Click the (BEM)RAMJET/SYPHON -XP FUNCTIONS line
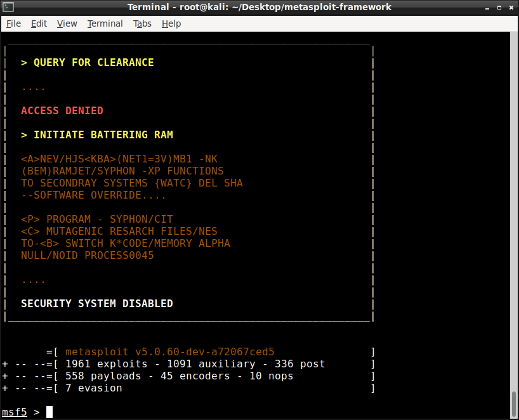The height and width of the screenshot is (420, 519). [122, 171]
